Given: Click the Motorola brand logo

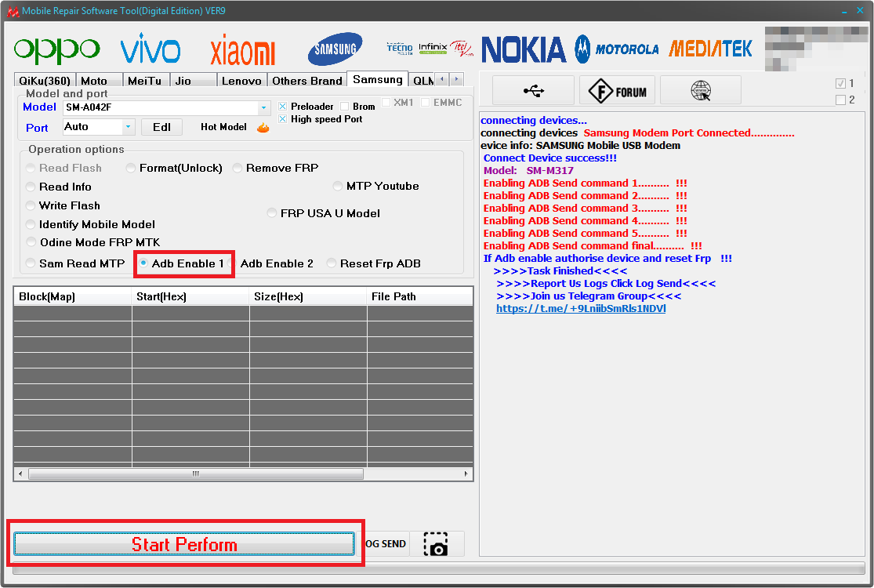Looking at the screenshot, I should (616, 49).
